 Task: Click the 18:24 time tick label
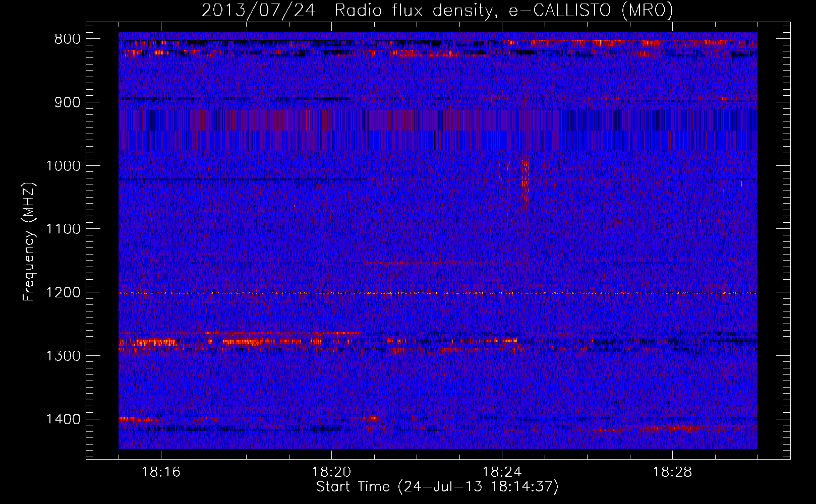tap(502, 472)
